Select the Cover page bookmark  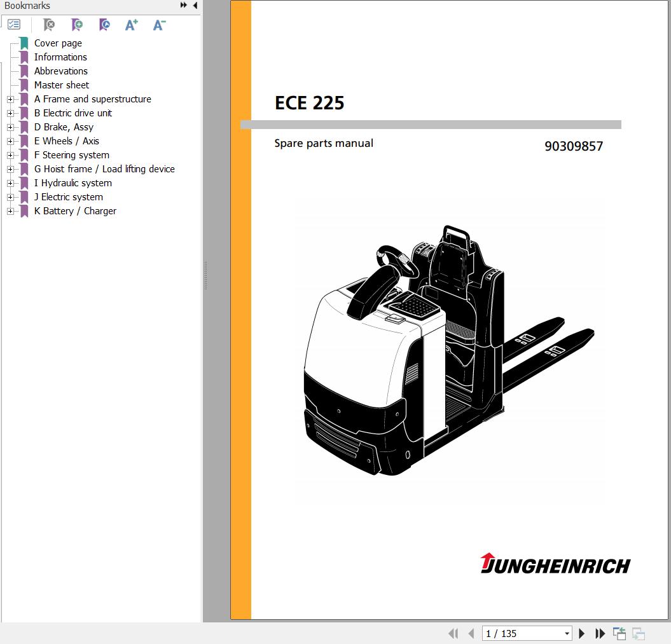[58, 43]
